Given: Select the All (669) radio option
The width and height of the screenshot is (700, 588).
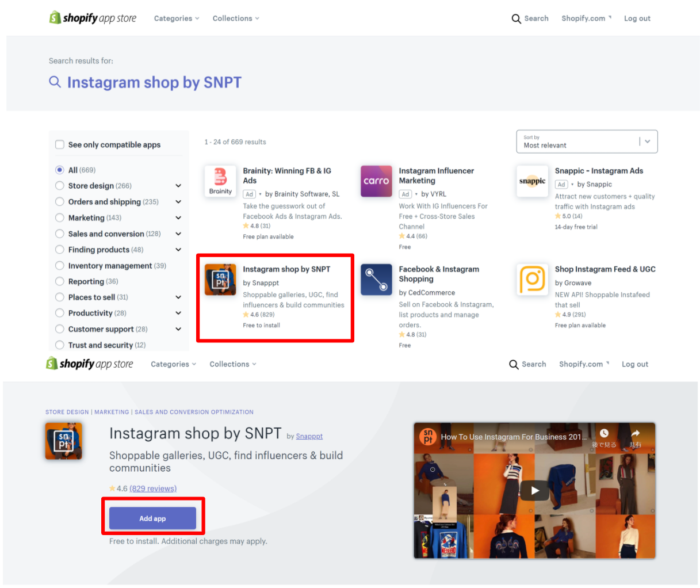Looking at the screenshot, I should point(59,170).
